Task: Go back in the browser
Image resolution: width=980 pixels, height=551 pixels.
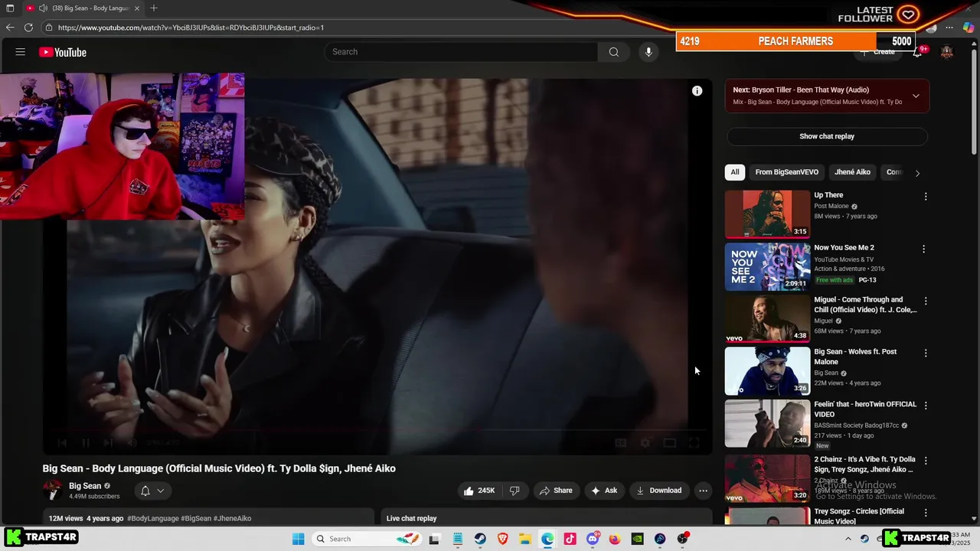Action: [10, 28]
